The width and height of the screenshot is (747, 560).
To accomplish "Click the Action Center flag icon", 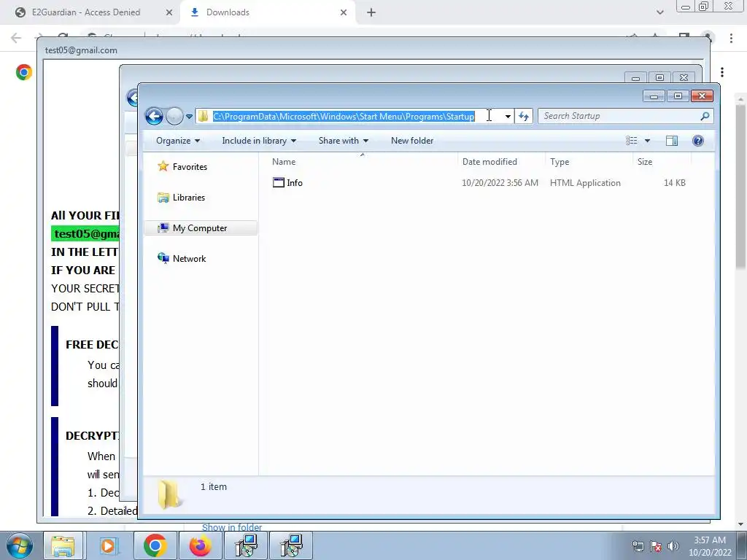I will [656, 546].
